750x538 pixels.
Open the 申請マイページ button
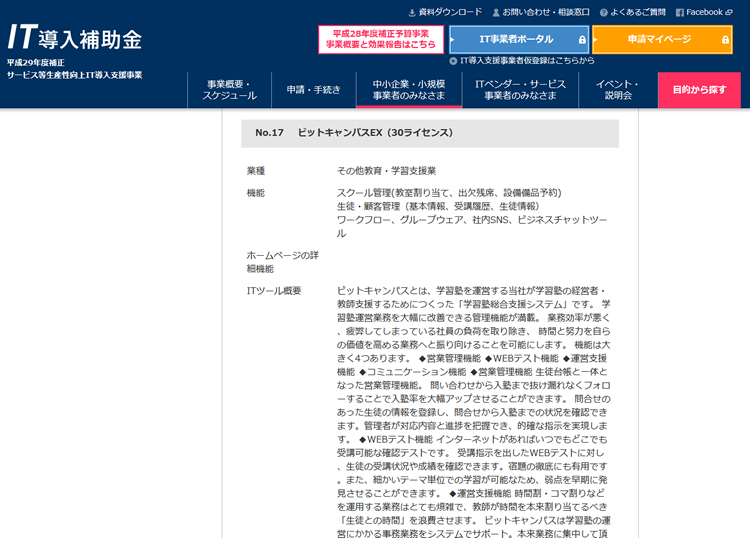tap(662, 39)
